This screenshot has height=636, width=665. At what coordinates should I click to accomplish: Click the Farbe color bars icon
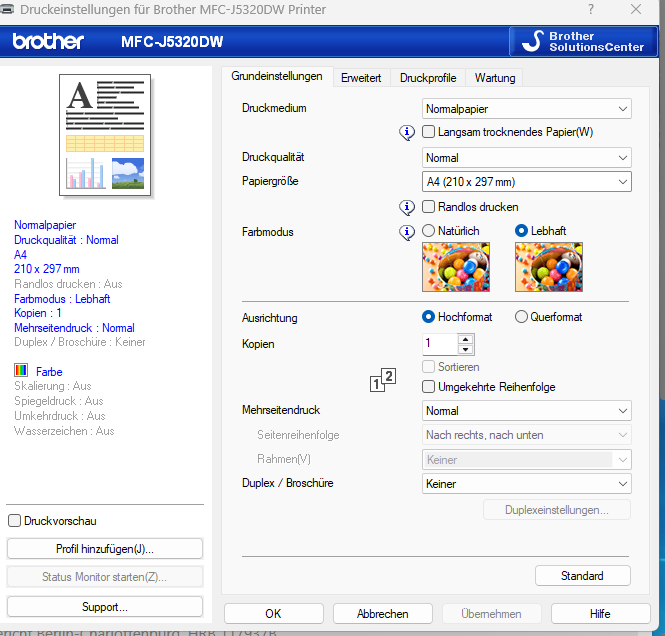pyautogui.click(x=21, y=370)
